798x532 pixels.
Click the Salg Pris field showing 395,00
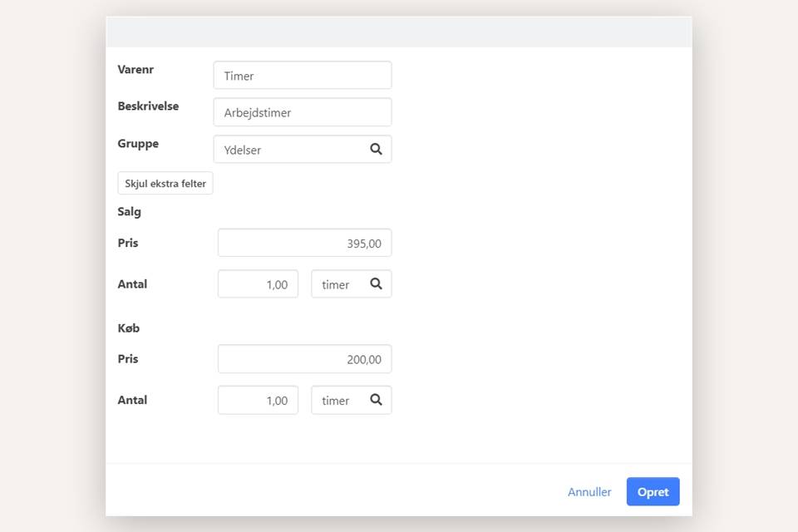(x=304, y=244)
